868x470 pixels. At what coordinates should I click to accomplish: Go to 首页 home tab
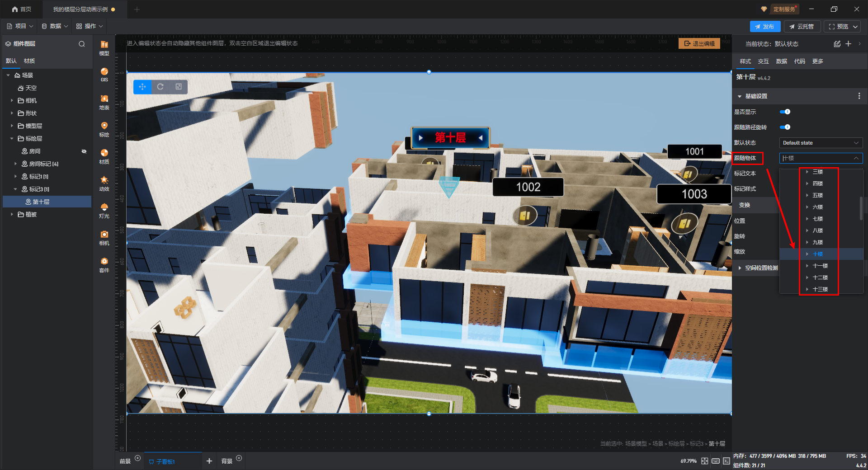pos(22,9)
